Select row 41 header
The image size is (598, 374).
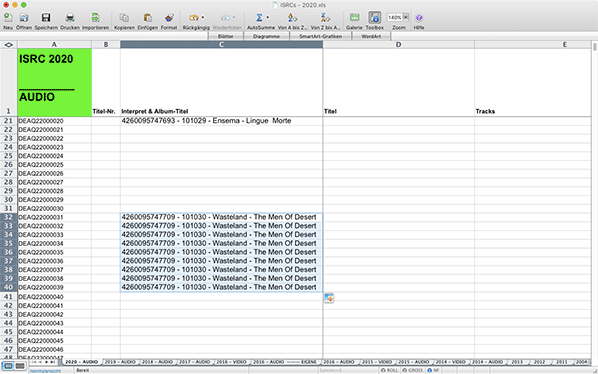coord(8,297)
